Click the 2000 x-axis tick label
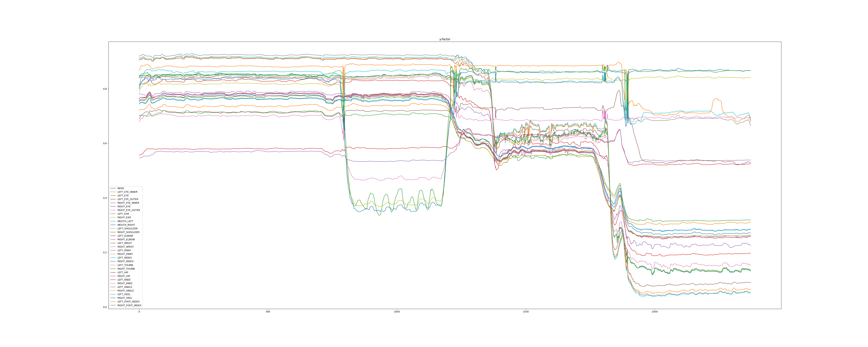 pos(654,312)
